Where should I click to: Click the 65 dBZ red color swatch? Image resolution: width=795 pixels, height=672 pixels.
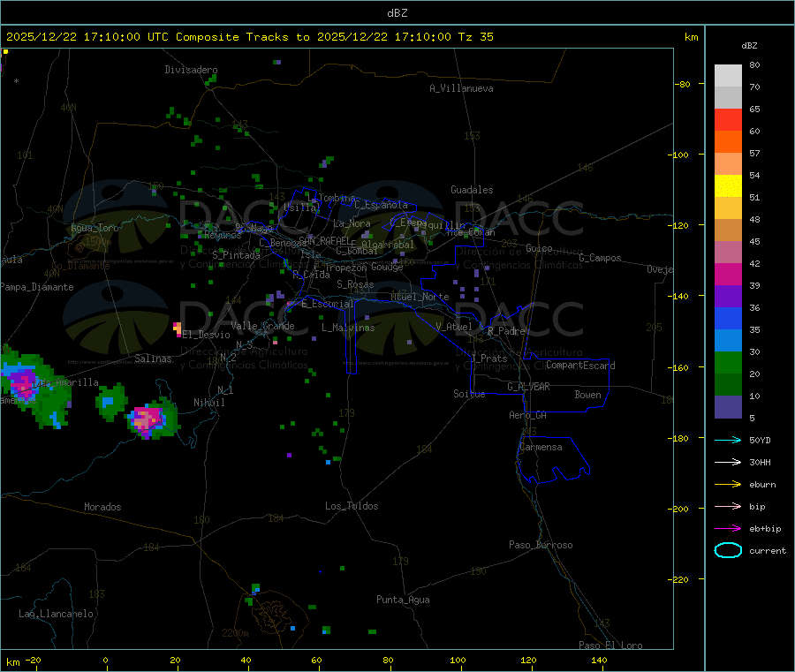728,119
